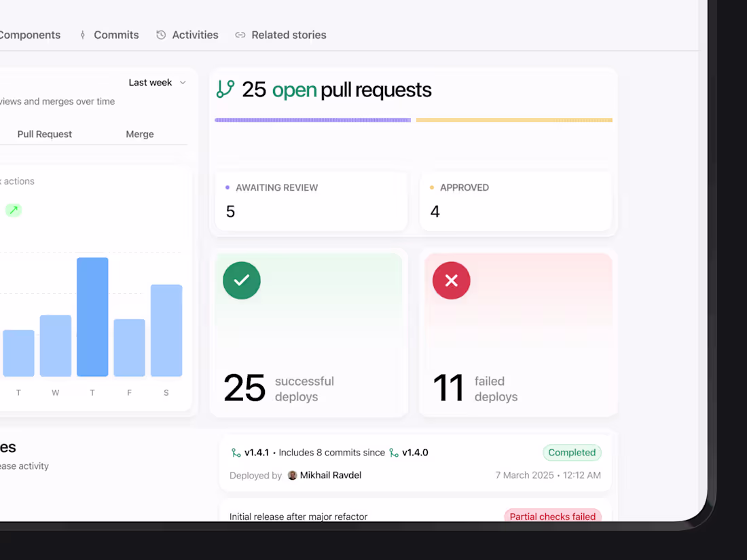Select the green checkmark deploy status icon

point(241,280)
